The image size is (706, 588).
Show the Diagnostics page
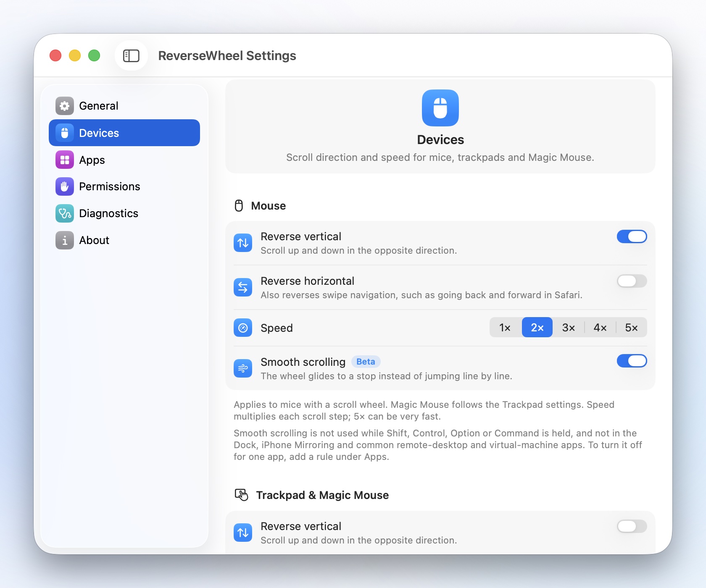pos(124,213)
